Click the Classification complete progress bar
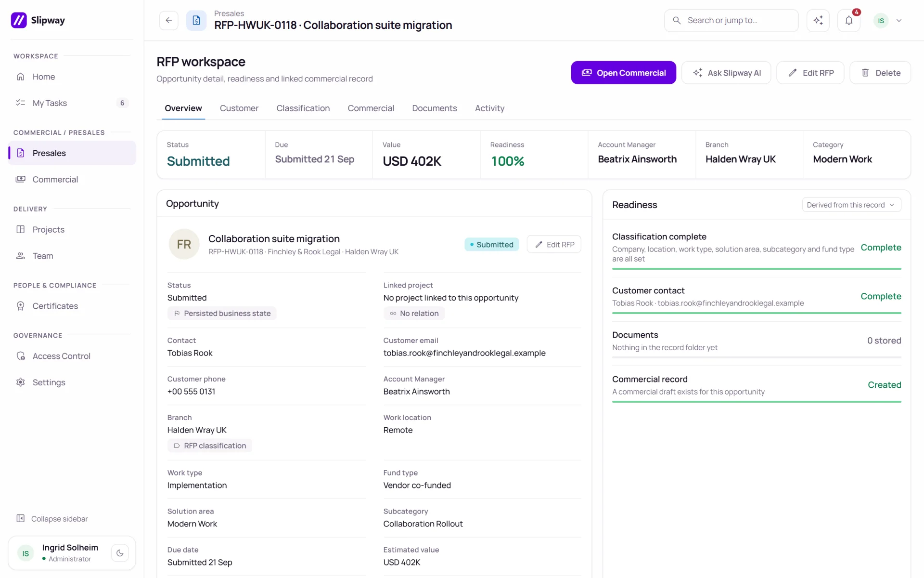 (757, 269)
